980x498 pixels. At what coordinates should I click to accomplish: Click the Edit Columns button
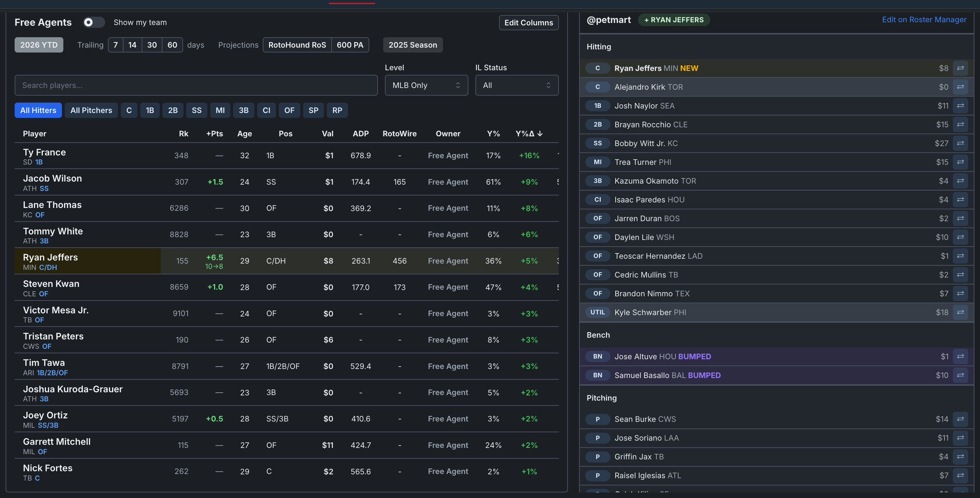tap(528, 22)
